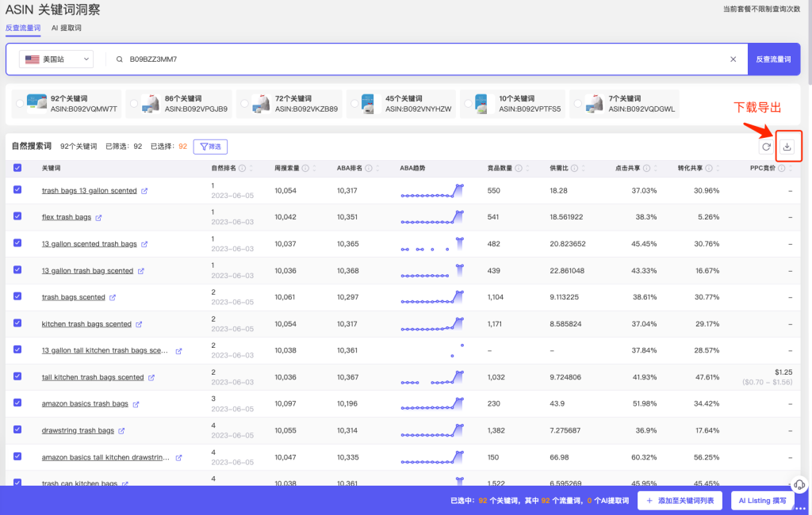Click the 反查流量词 search button
This screenshot has width=812, height=515.
773,59
